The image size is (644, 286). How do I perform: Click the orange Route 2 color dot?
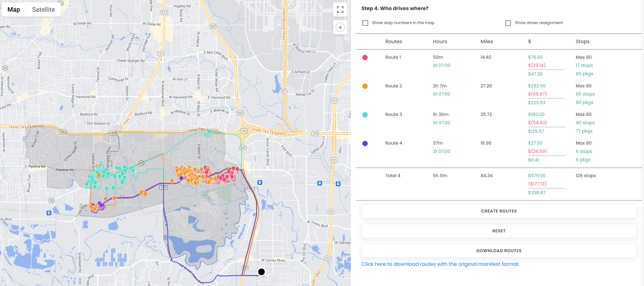pyautogui.click(x=365, y=86)
